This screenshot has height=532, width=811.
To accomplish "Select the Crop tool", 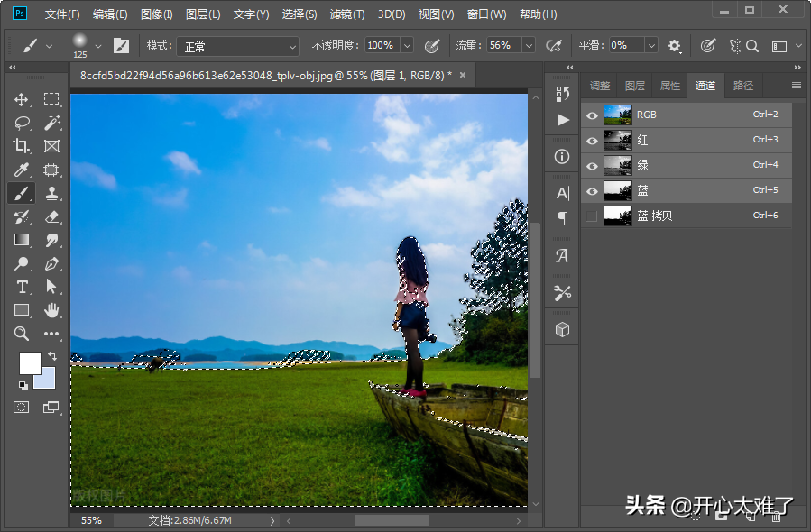I will [22, 146].
